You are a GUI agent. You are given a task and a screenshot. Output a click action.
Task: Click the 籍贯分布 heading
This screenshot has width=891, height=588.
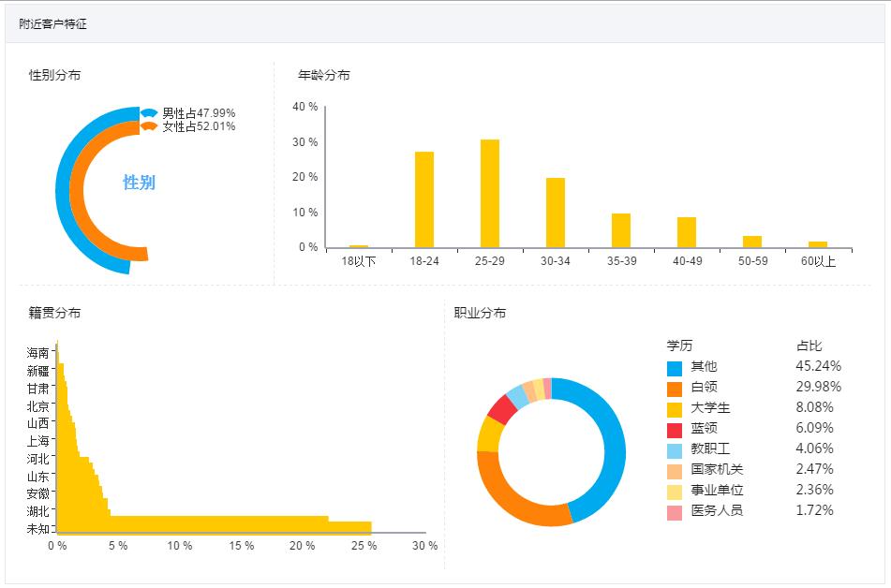(x=54, y=313)
